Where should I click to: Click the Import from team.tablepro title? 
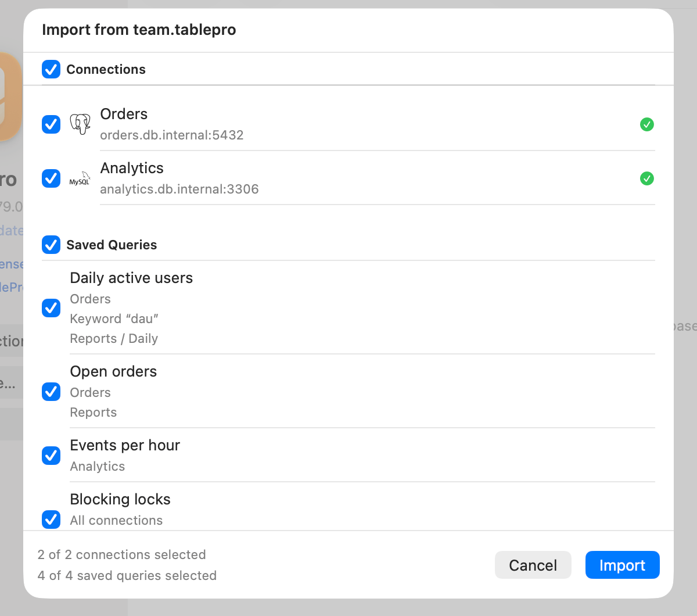[139, 30]
